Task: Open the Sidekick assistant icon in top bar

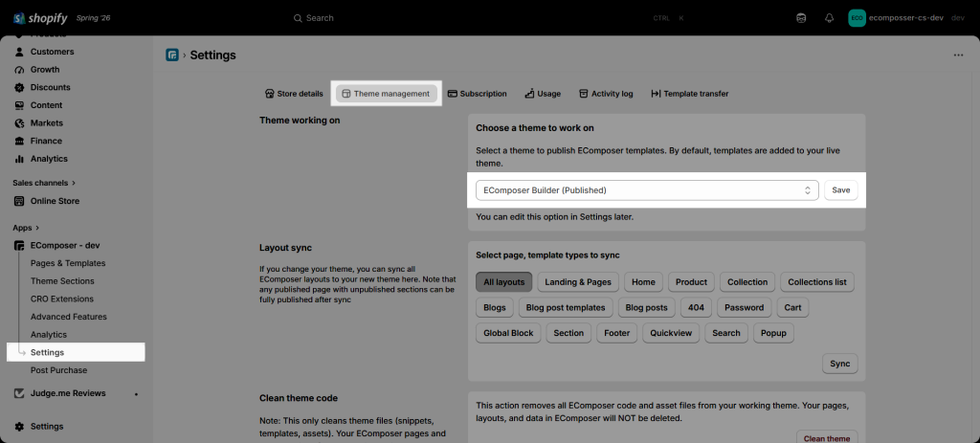Action: [801, 18]
